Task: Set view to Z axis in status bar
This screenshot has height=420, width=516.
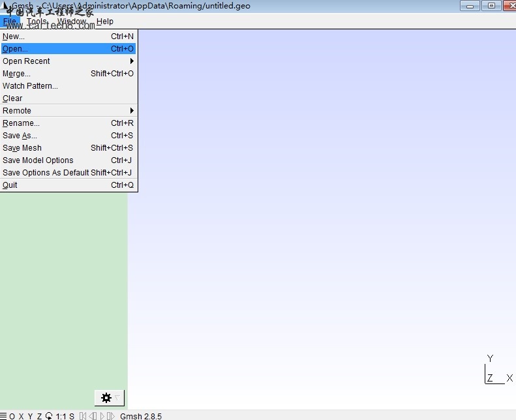Action: click(39, 416)
